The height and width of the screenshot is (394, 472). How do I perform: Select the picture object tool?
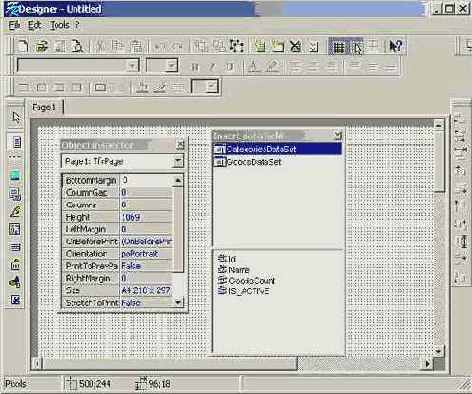[x=15, y=176]
